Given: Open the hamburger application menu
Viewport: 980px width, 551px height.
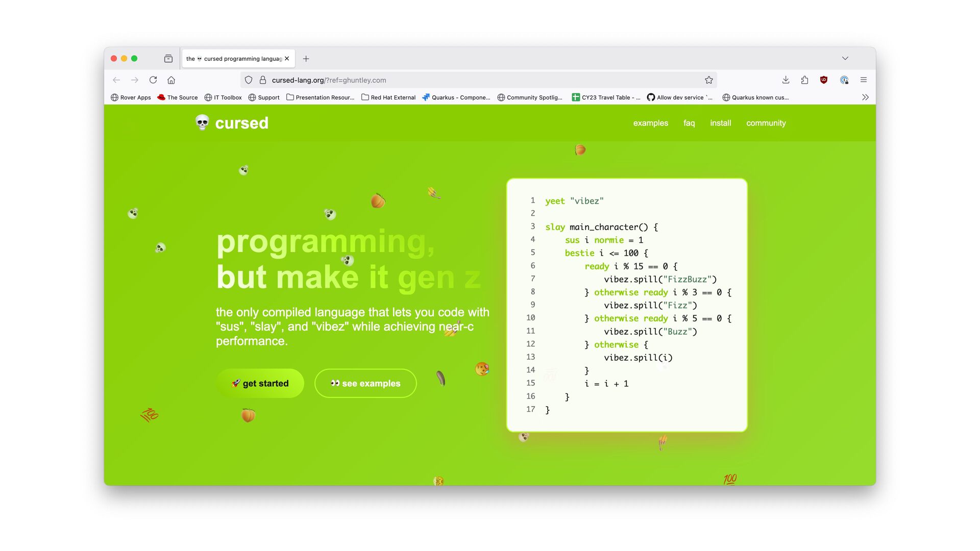Looking at the screenshot, I should (x=864, y=80).
